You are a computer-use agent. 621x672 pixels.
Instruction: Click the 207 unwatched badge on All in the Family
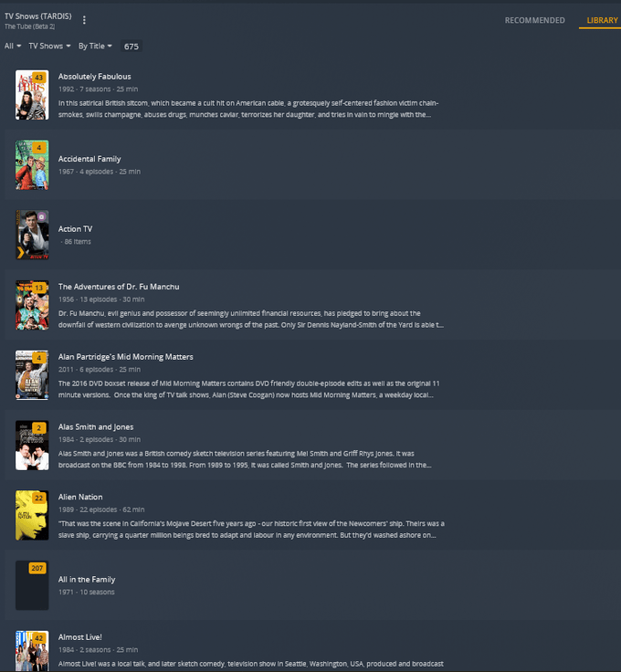tap(37, 568)
